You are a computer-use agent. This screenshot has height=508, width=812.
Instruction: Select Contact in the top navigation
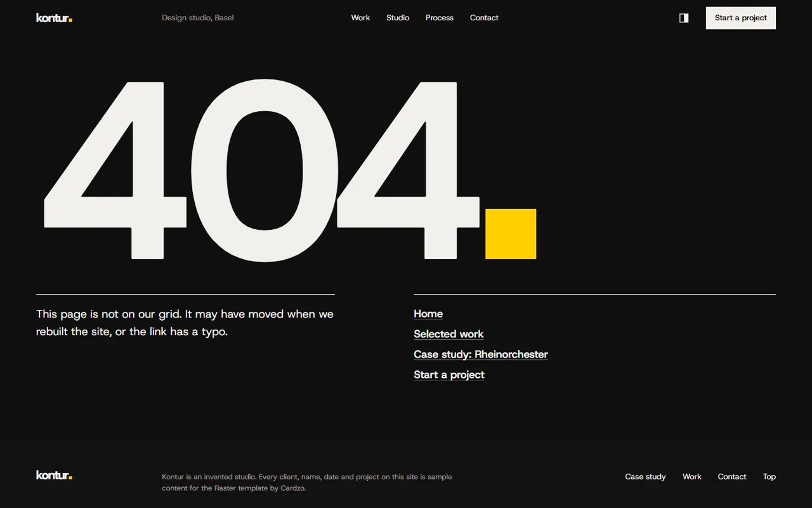484,18
